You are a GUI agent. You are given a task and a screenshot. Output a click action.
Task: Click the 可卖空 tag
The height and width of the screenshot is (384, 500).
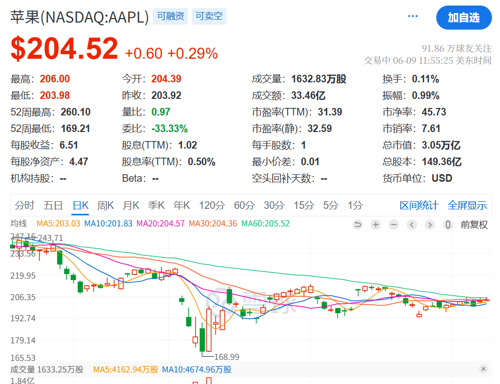(209, 16)
